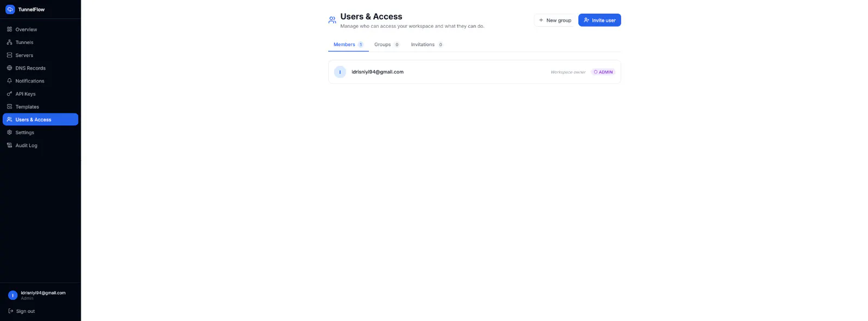
Task: Open Templates in the sidebar
Action: (41, 107)
